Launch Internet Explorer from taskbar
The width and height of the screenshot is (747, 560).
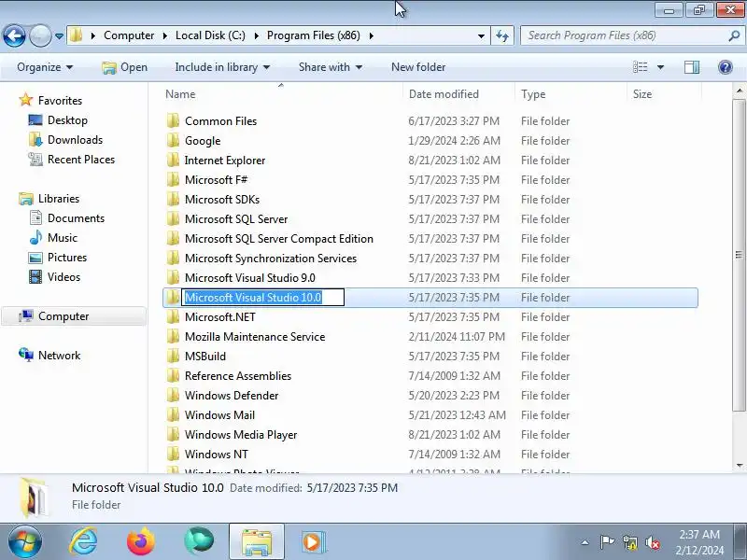tap(83, 541)
